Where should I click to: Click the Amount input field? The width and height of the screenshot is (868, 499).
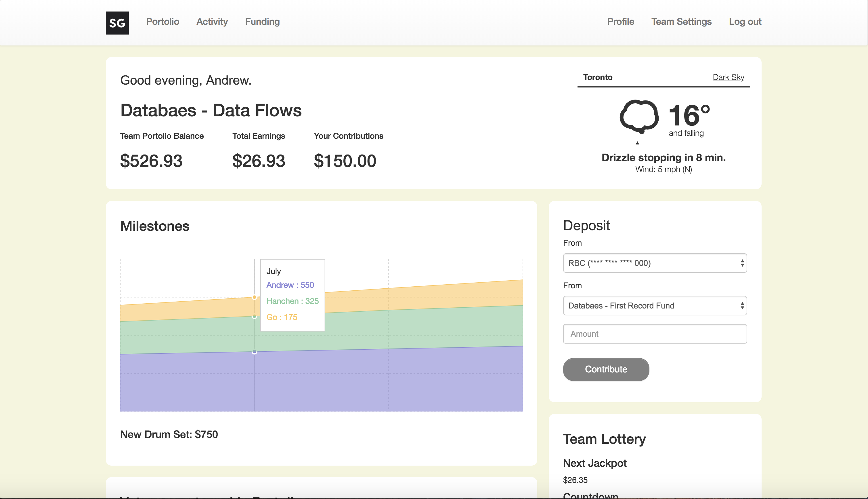(x=654, y=334)
